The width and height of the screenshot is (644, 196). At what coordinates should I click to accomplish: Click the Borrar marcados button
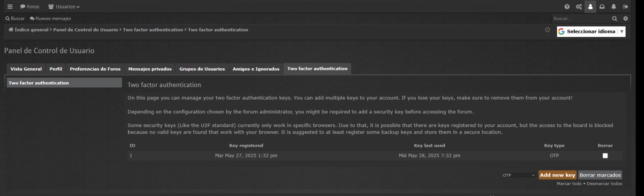click(600, 175)
